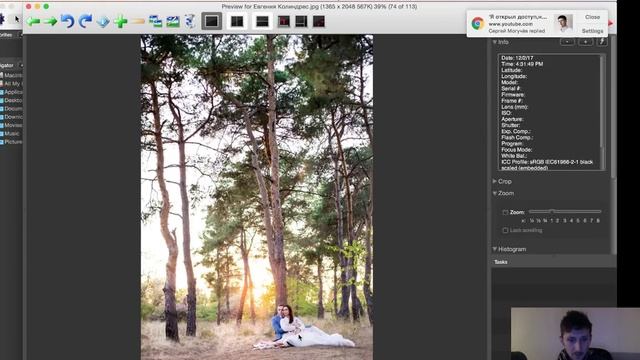This screenshot has width=640, height=360.
Task: Select the Tasks panel header
Action: pos(553,262)
